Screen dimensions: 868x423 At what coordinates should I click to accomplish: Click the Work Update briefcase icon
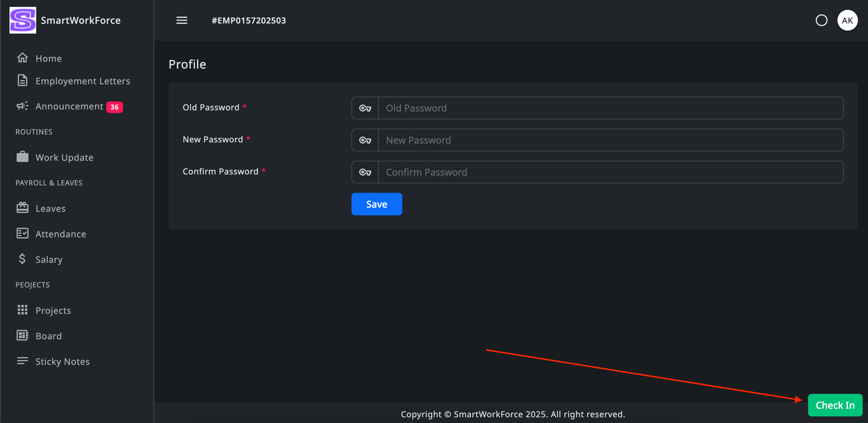(x=22, y=157)
